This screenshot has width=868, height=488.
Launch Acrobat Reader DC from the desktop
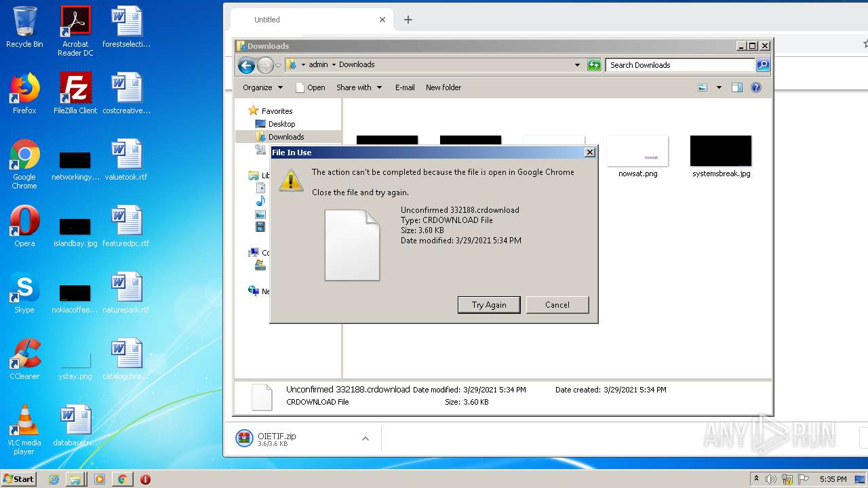click(x=75, y=31)
